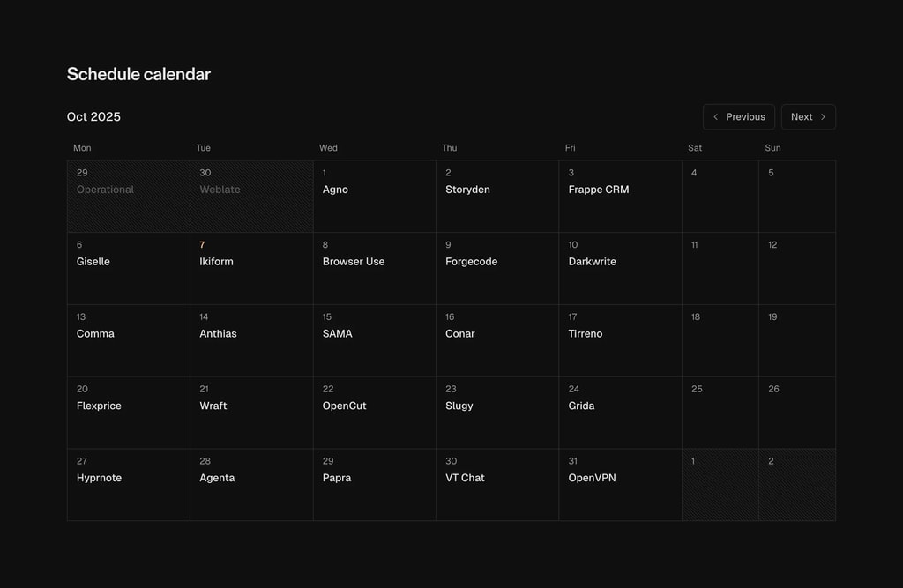Click the VT Chat event on October 30
This screenshot has width=903, height=588.
(x=465, y=477)
